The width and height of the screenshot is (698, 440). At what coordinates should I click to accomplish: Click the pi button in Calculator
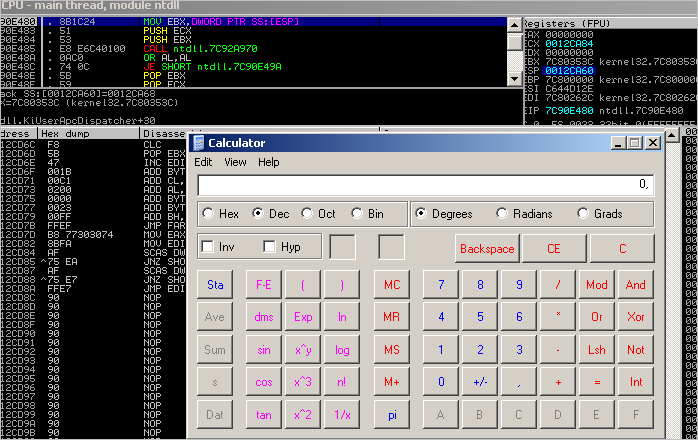pyautogui.click(x=392, y=415)
